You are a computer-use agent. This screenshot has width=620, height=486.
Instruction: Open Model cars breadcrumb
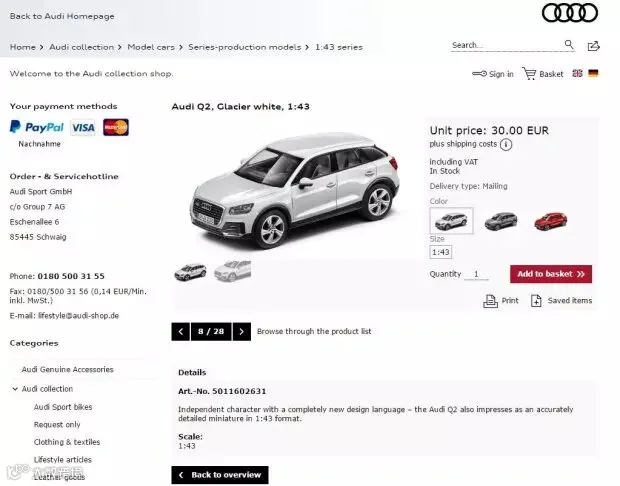(x=151, y=47)
